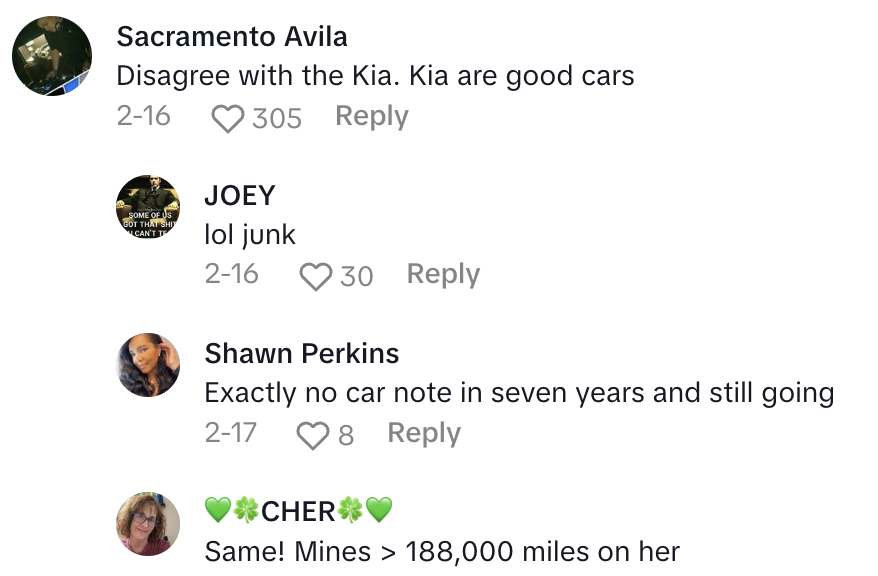Open CHER's profile avatar
The width and height of the screenshot is (878, 576).
(x=149, y=523)
